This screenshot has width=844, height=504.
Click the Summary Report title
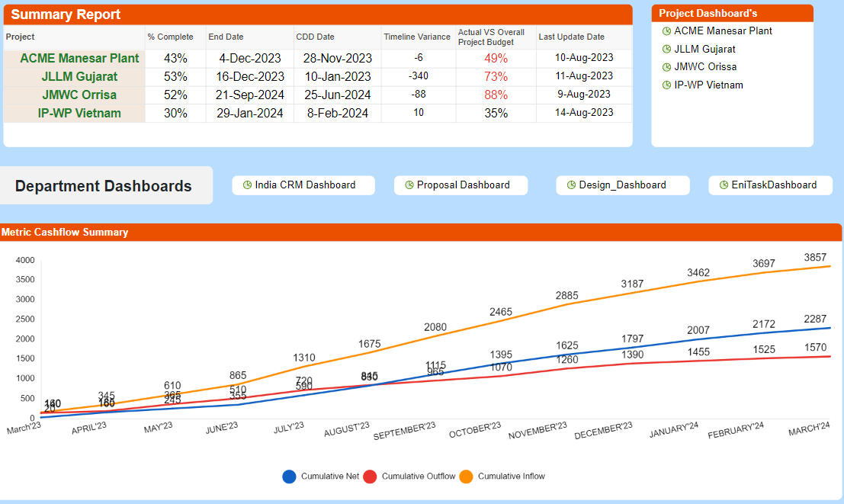(66, 14)
